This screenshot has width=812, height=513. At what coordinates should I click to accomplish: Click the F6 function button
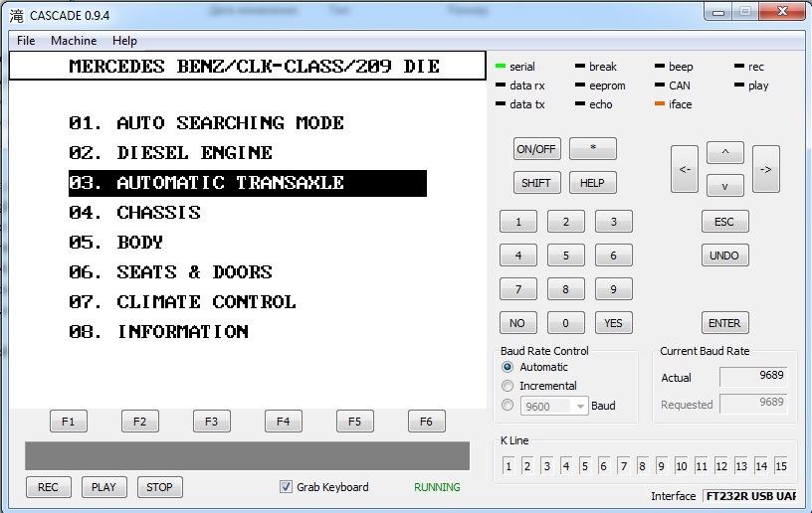tap(426, 422)
